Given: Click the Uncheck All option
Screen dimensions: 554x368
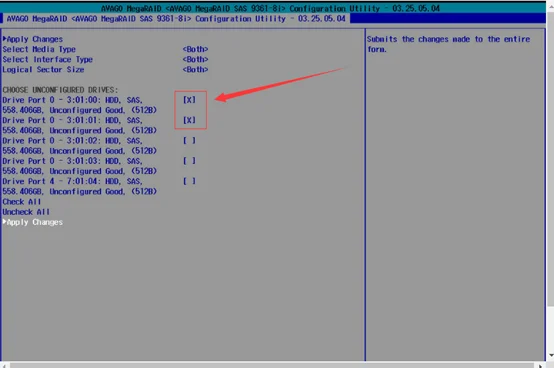Looking at the screenshot, I should click(26, 212).
